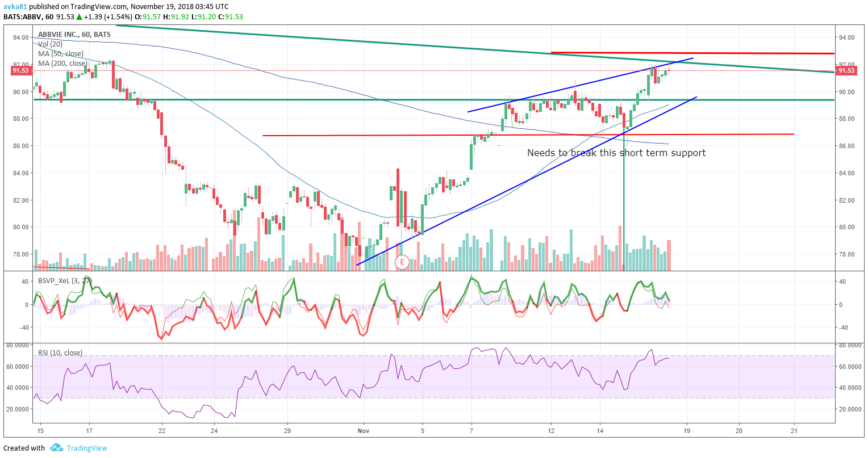The width and height of the screenshot is (868, 458).
Task: Click the 80.0000 RSI level on right axis
Action: tap(850, 345)
